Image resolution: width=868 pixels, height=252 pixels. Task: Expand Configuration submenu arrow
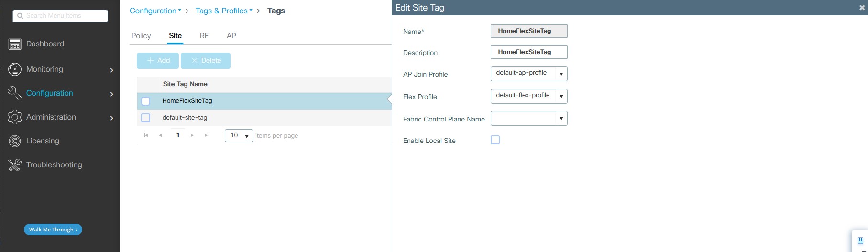point(112,94)
